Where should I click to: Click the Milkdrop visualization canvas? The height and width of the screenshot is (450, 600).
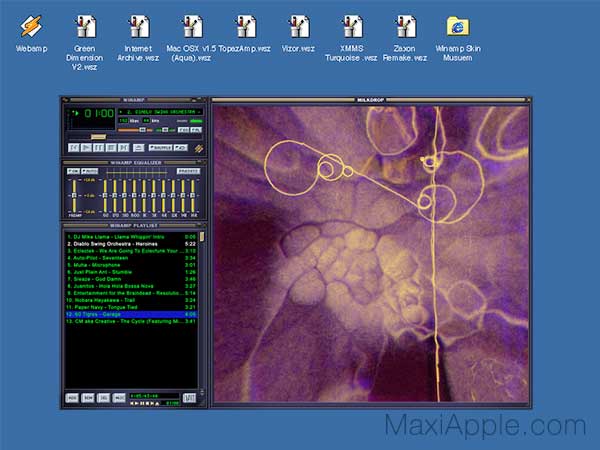[371, 254]
